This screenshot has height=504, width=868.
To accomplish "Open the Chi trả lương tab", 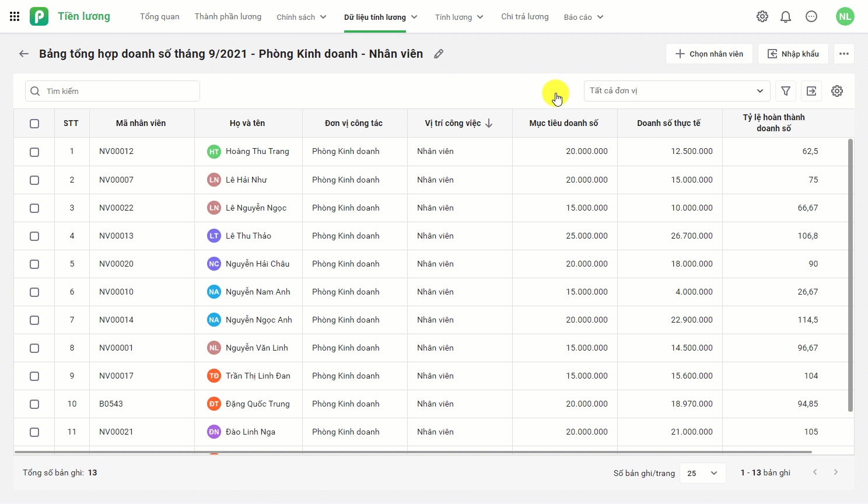I will (525, 16).
